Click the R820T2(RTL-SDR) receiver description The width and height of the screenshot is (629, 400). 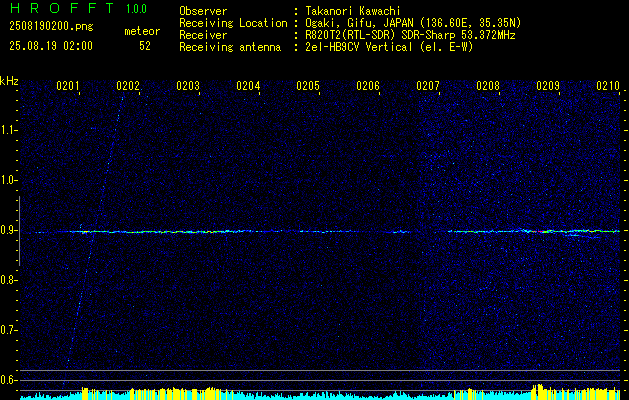pos(410,35)
